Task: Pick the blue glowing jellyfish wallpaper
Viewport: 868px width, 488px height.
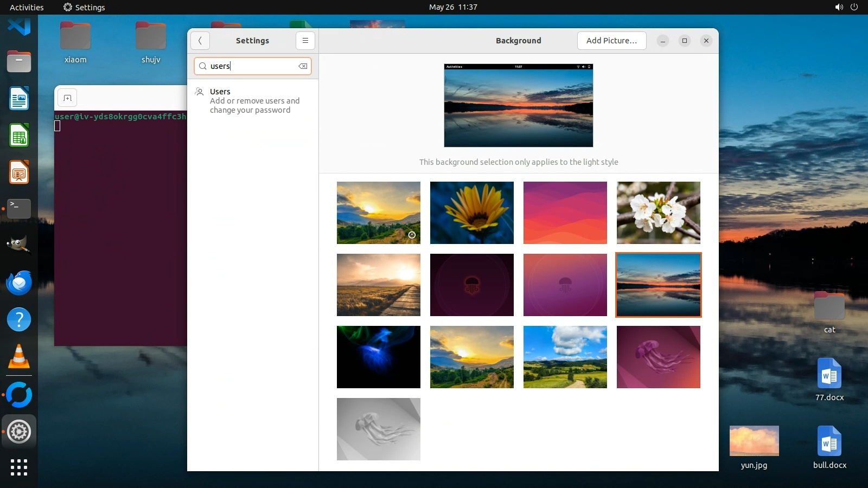Action: [x=378, y=357]
